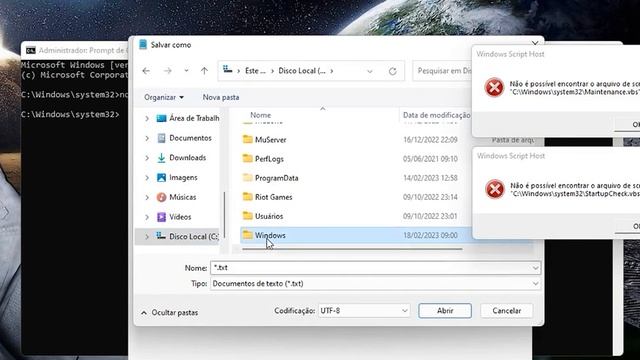
Task: Click the Notepad icon in Salvar como title
Action: [143, 44]
